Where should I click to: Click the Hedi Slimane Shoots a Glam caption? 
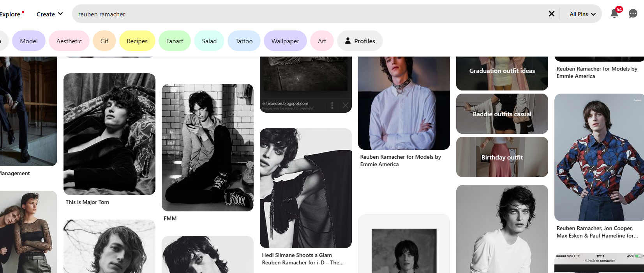pos(303,259)
